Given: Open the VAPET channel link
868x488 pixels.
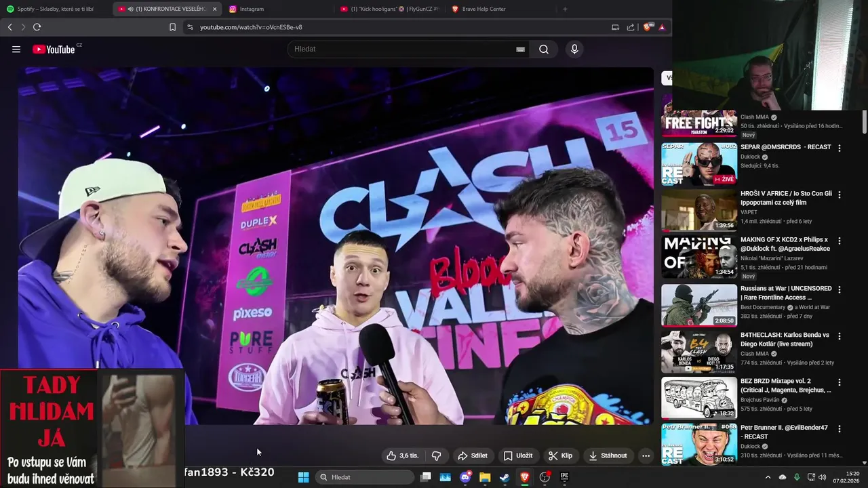Looking at the screenshot, I should (749, 212).
